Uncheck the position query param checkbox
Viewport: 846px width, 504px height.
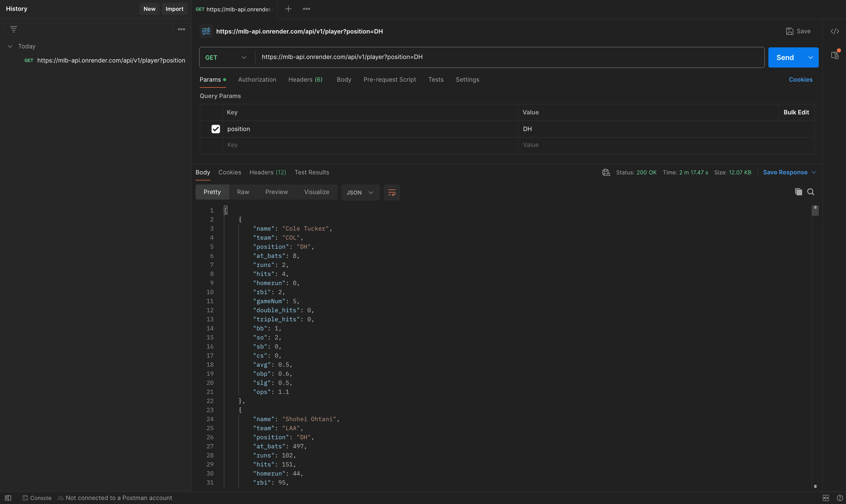click(x=216, y=129)
